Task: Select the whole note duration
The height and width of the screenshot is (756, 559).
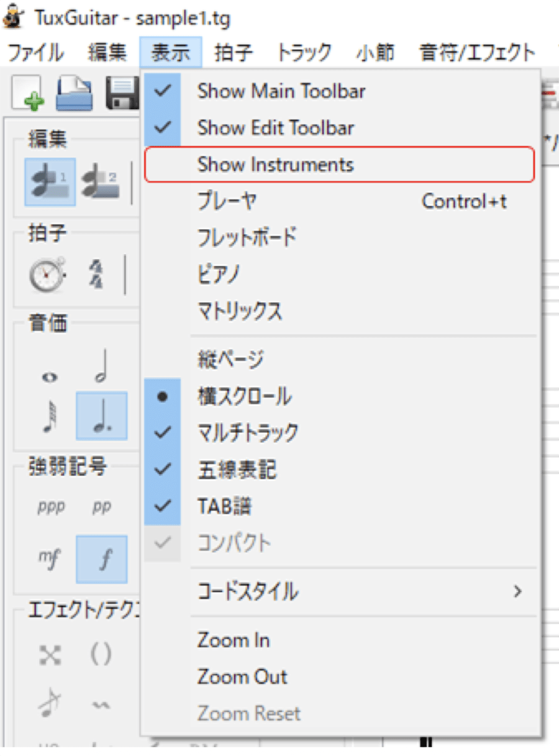Action: click(49, 377)
